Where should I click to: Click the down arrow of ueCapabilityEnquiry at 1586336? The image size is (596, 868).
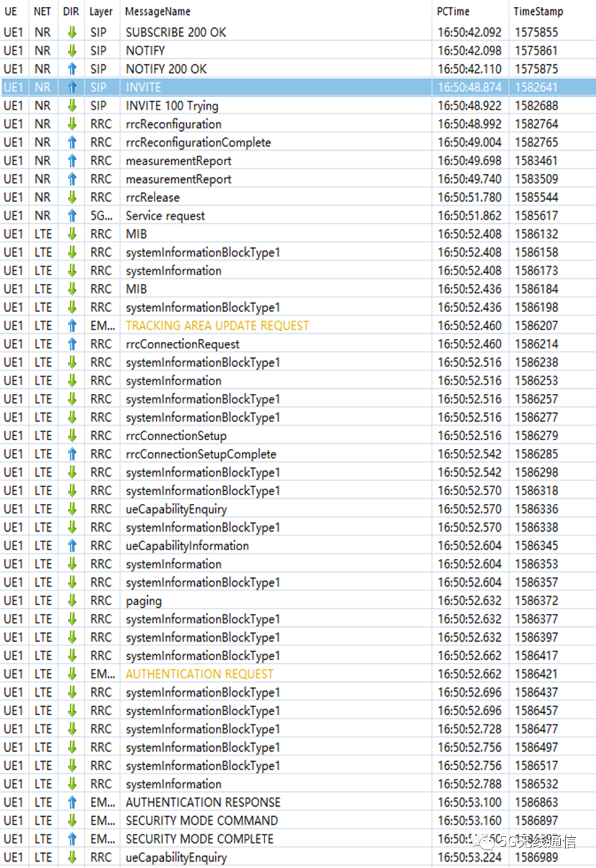coord(72,509)
